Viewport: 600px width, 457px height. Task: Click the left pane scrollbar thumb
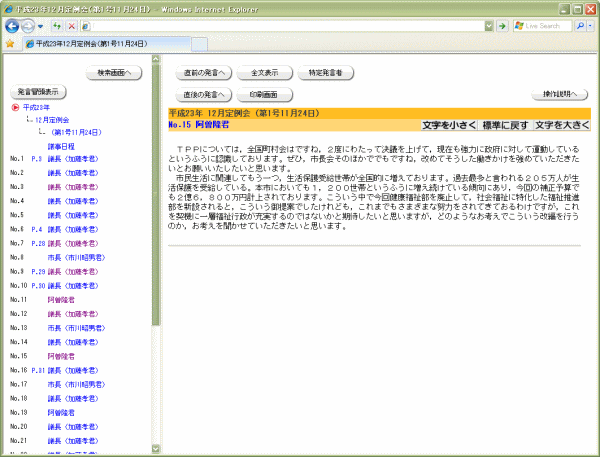156,194
